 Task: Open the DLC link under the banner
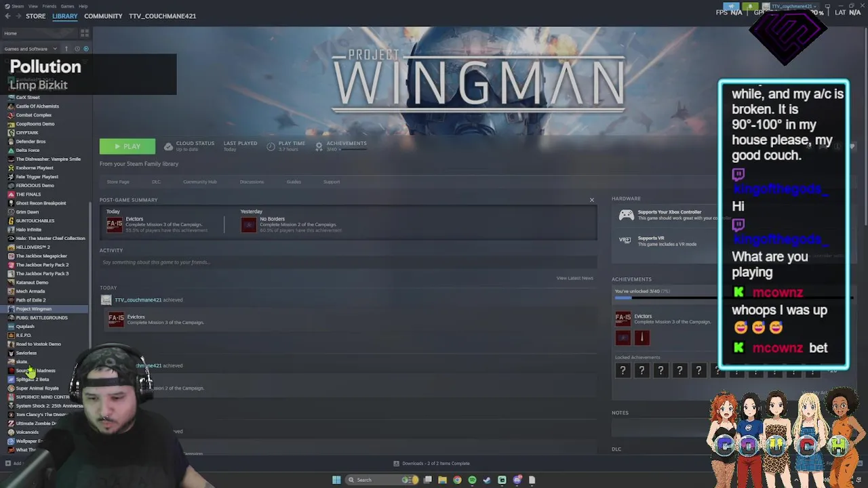[x=156, y=182]
